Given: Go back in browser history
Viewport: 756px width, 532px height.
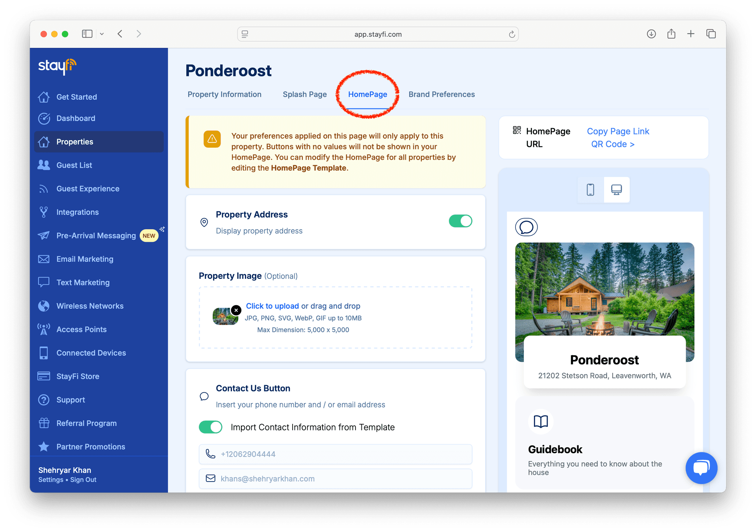Looking at the screenshot, I should [x=120, y=34].
